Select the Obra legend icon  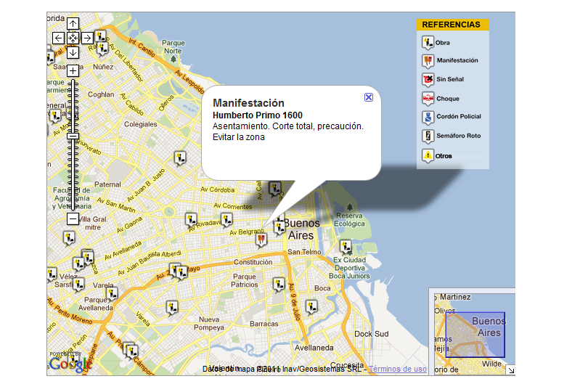pos(428,43)
